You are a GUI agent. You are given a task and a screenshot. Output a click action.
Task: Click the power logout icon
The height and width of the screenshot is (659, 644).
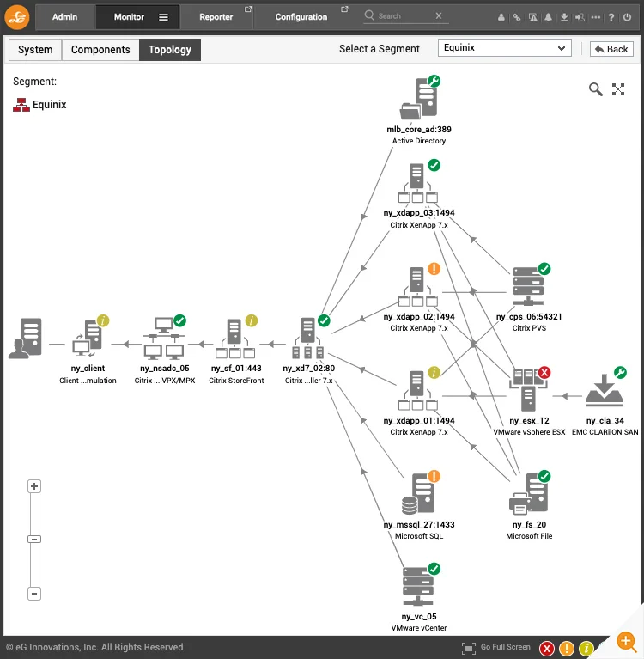point(627,17)
